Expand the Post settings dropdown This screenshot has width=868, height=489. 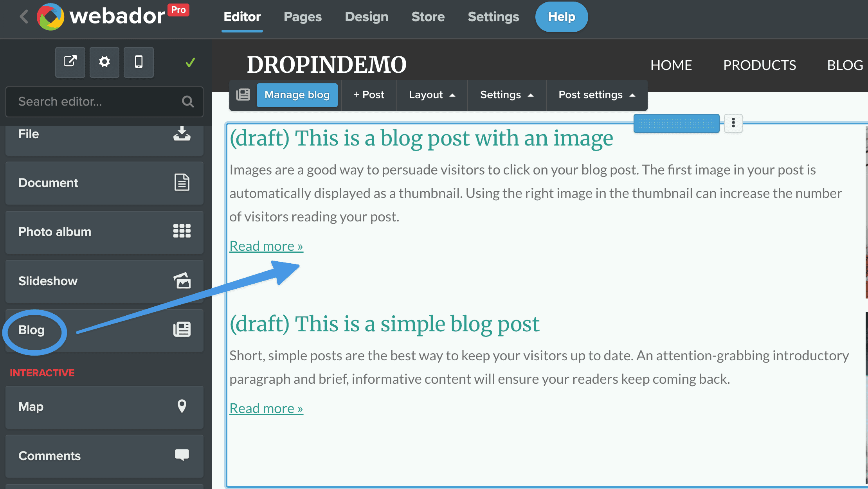[597, 95]
